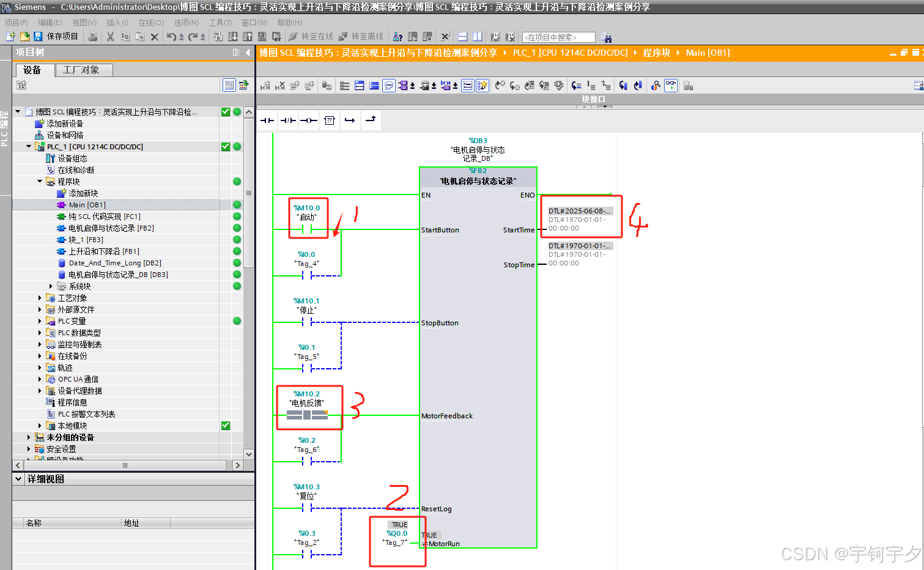Image resolution: width=924 pixels, height=570 pixels.
Task: Insert normally closed contact from favorites
Action: [x=288, y=120]
